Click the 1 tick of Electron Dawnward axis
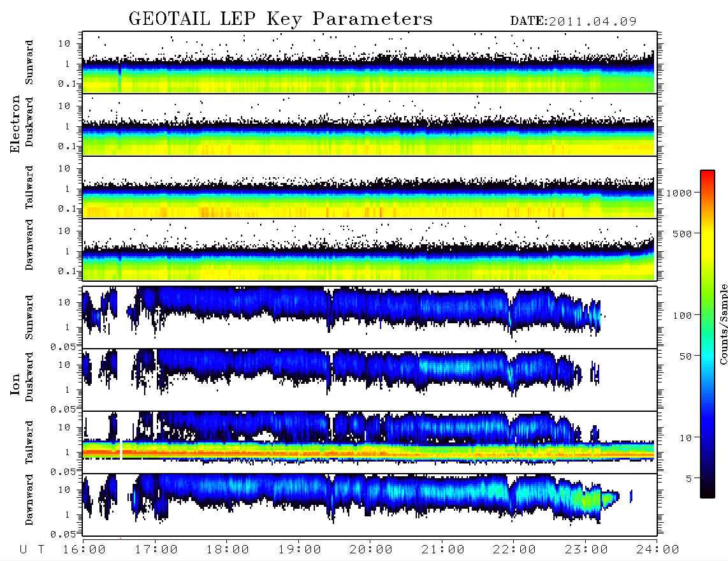This screenshot has width=728, height=561. point(67,251)
